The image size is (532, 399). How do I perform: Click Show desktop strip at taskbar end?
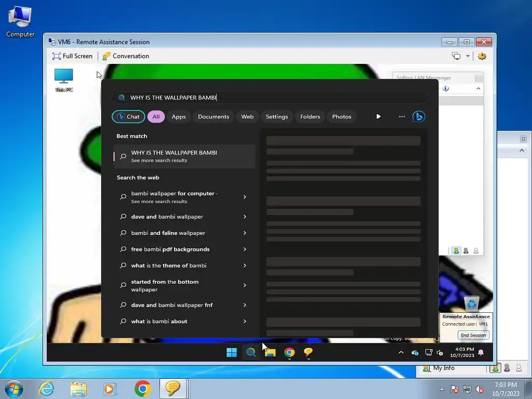coord(528,389)
